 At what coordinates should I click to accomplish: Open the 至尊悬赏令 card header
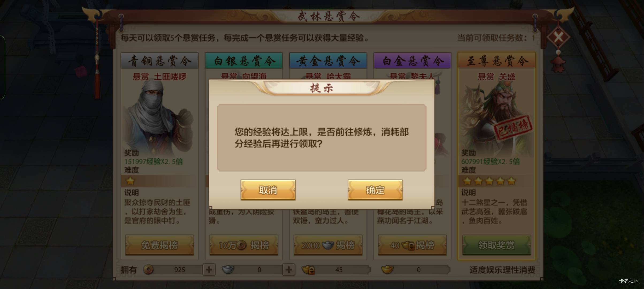(x=497, y=61)
